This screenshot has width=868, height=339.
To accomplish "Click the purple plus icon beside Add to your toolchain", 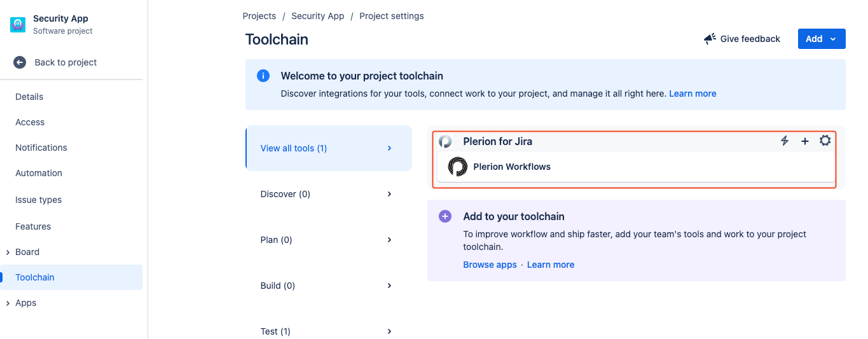I will 445,216.
